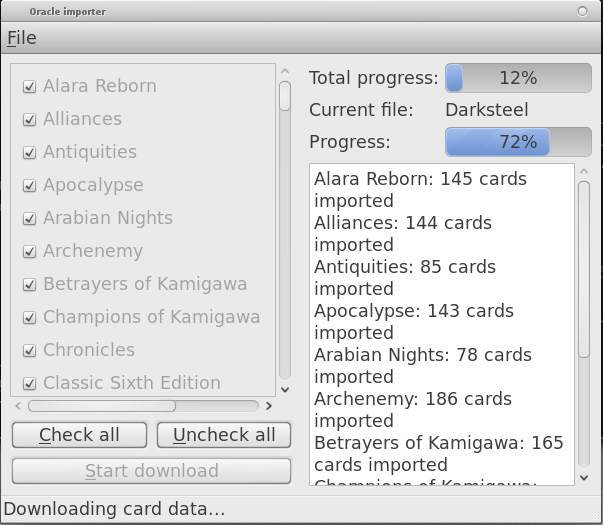
Task: Toggle the Alara Reborn checkbox
Action: tap(30, 86)
